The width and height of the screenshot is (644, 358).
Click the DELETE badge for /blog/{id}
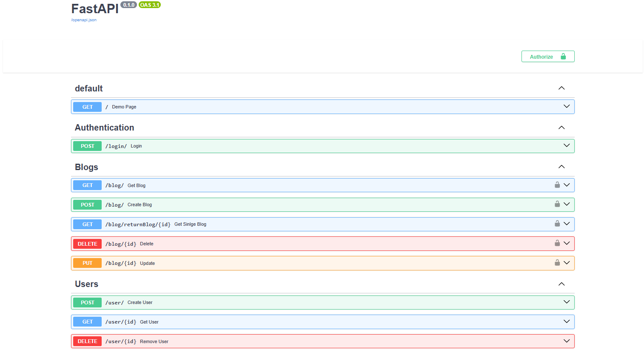click(x=87, y=244)
